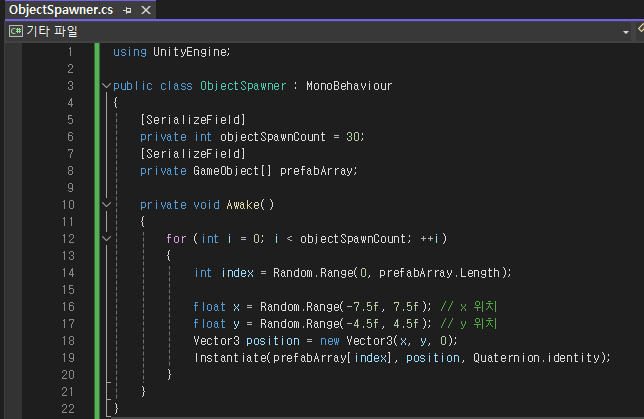The height and width of the screenshot is (419, 644).
Task: Click 'public class' keywords on line 3
Action: pos(153,85)
